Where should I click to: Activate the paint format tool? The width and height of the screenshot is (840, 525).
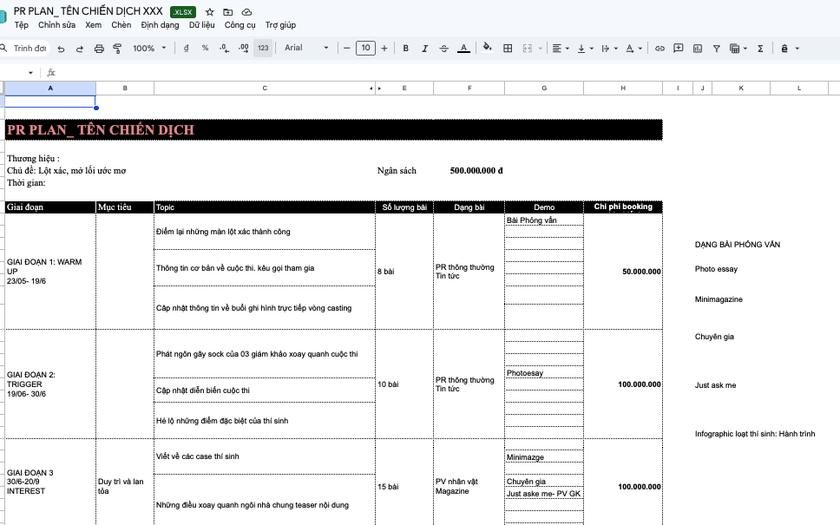(117, 49)
